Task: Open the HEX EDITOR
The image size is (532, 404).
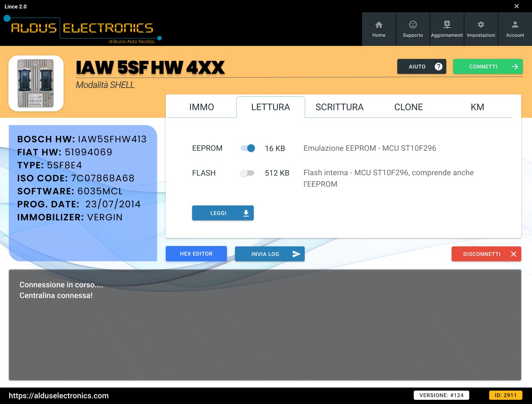Action: pos(196,254)
